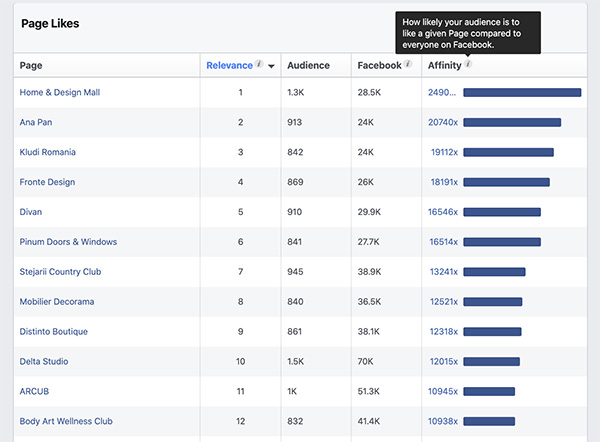Viewport: 600px width, 442px height.
Task: Click the affinity bar for Home & Design Mall
Action: pyautogui.click(x=522, y=93)
